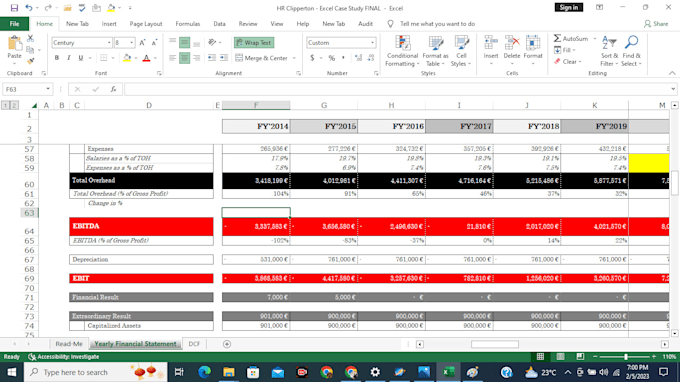Select outline level 2 button
The width and height of the screenshot is (680, 382).
click(x=14, y=105)
